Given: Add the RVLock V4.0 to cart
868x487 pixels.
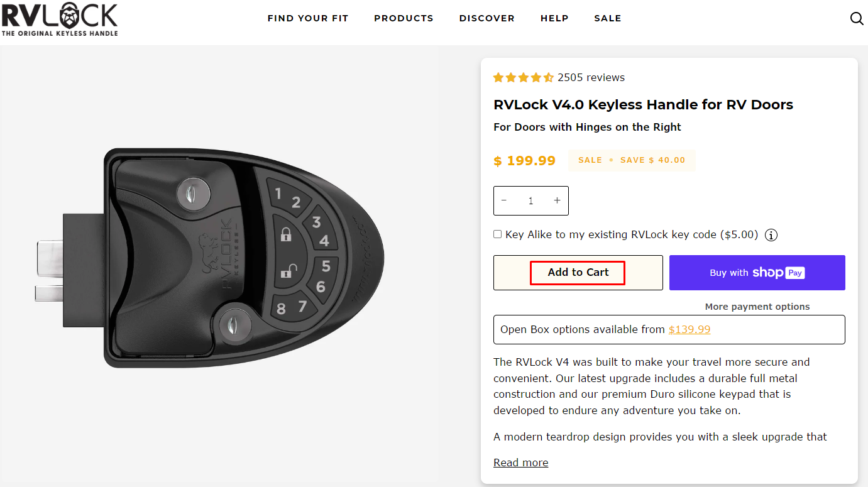Looking at the screenshot, I should point(578,273).
